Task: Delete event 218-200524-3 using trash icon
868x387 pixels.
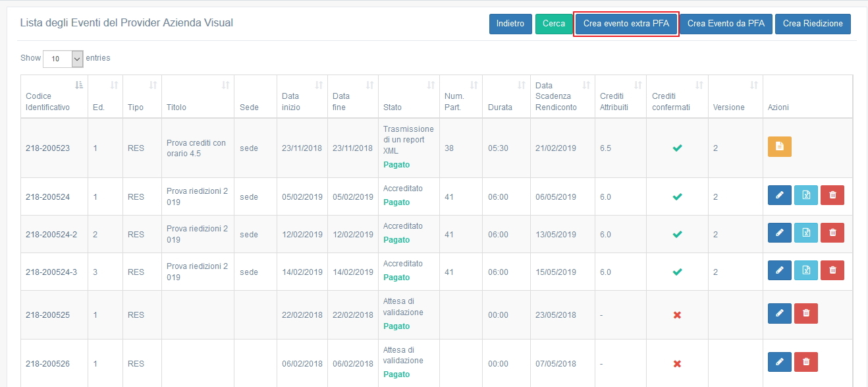Action: (832, 270)
